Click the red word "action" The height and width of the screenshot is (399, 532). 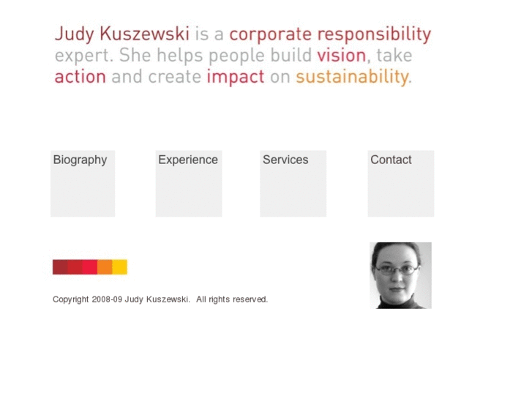pyautogui.click(x=80, y=77)
